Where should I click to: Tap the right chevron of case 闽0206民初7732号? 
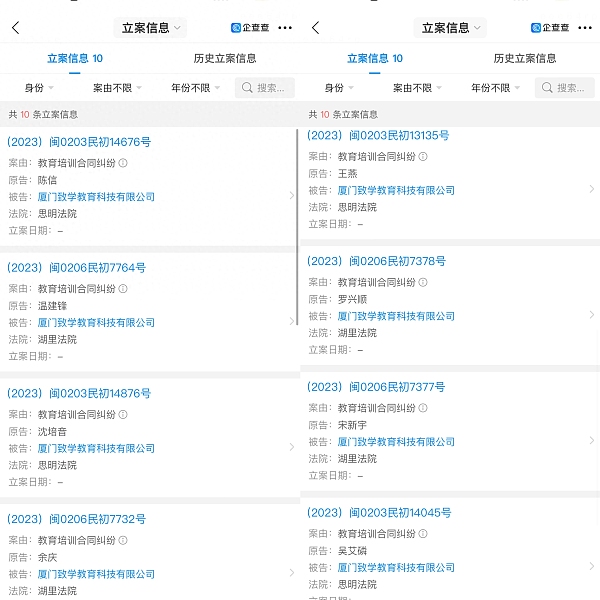292,573
